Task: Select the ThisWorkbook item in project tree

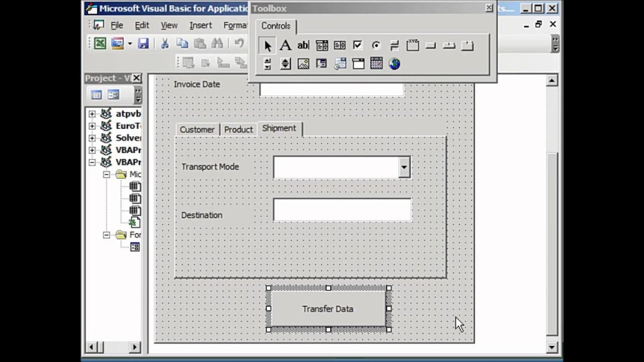Action: click(135, 223)
